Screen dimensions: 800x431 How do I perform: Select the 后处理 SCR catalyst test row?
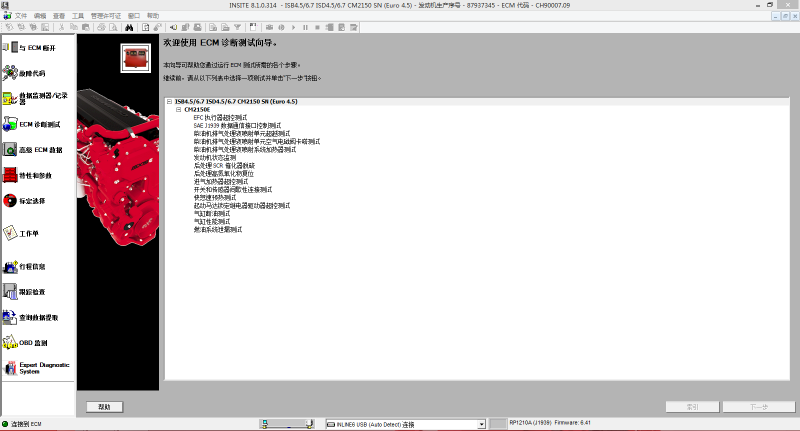pyautogui.click(x=224, y=166)
